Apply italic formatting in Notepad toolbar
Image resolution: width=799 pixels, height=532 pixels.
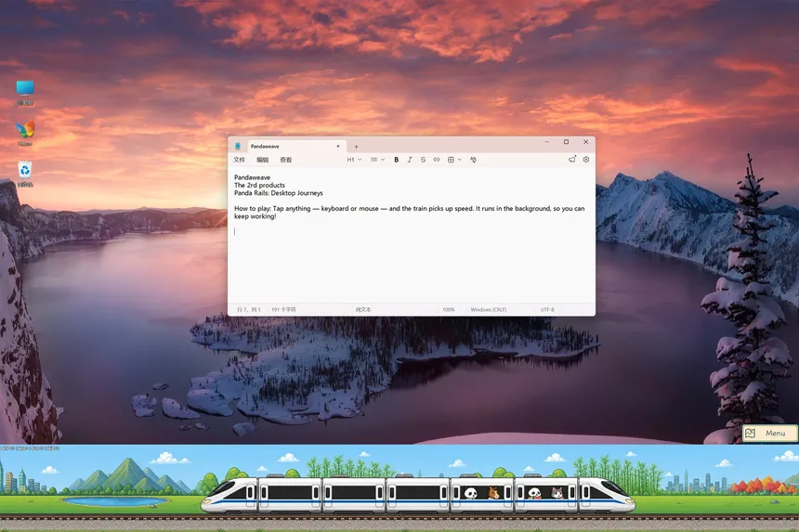click(x=410, y=160)
